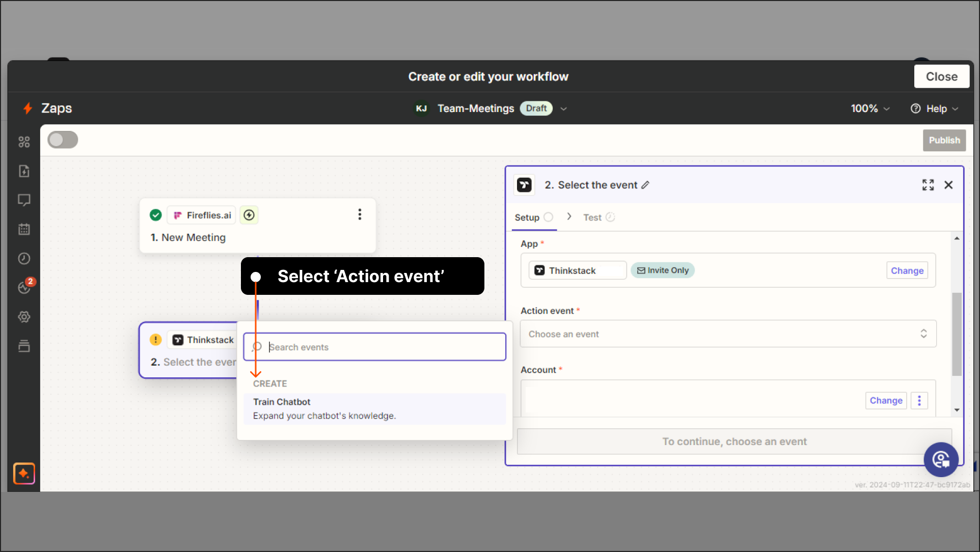Click Change next to Thinkstack app
The width and height of the screenshot is (980, 552).
[x=907, y=270]
